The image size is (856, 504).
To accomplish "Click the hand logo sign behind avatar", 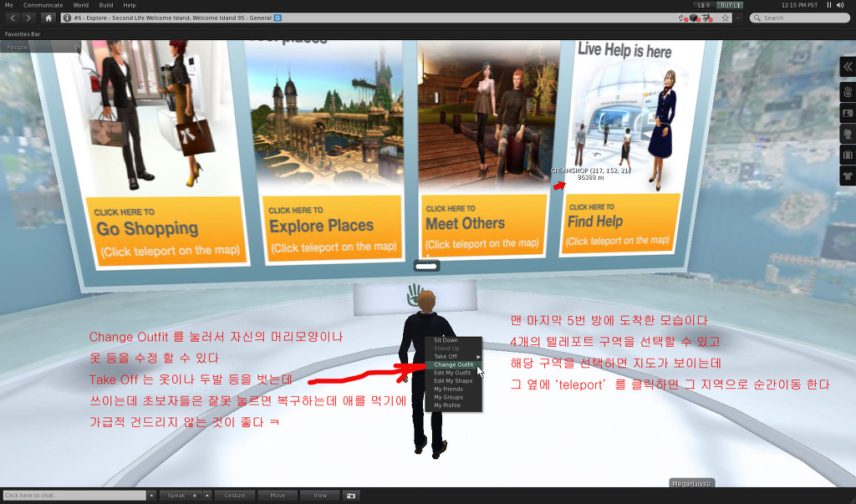I will [415, 298].
